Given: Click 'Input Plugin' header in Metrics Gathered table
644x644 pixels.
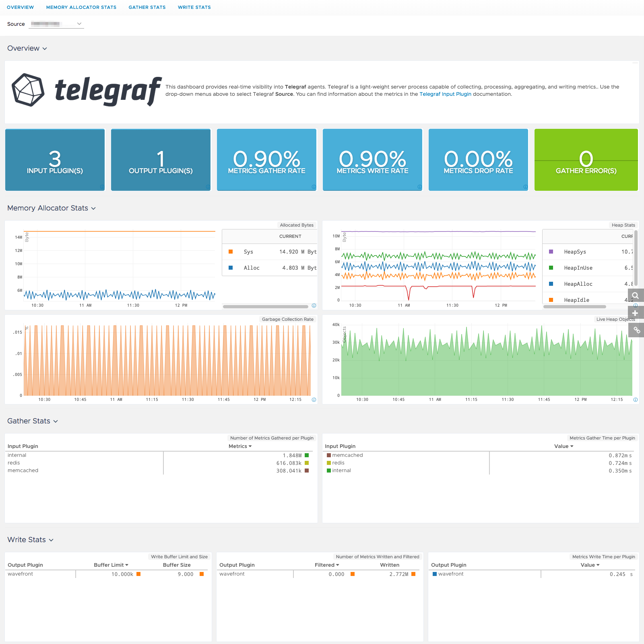Looking at the screenshot, I should (23, 446).
